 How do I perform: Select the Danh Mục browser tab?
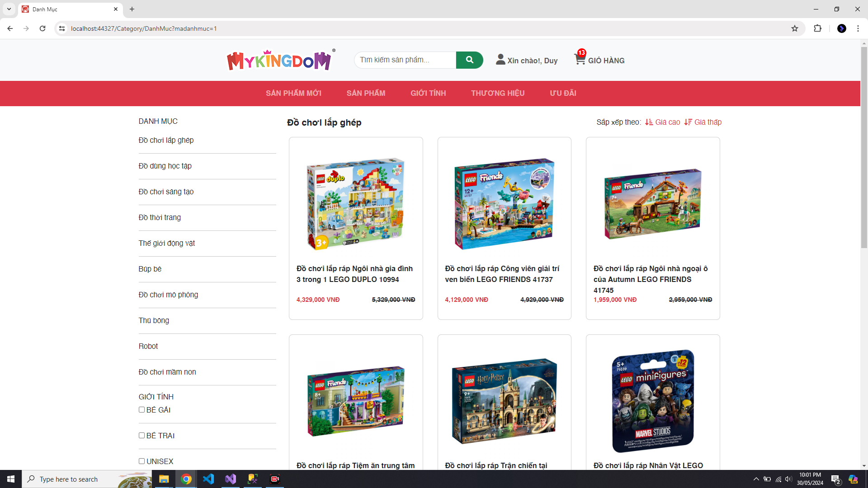pos(70,9)
